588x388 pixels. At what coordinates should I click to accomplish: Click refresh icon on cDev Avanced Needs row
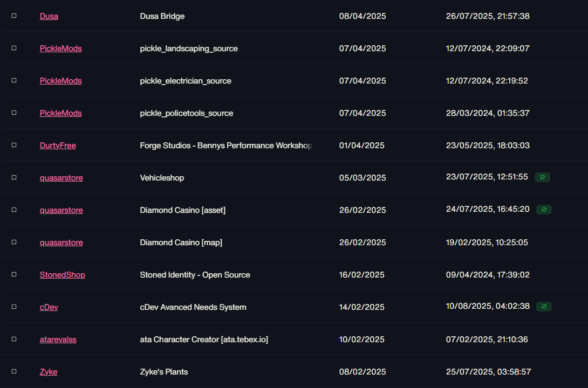click(x=544, y=306)
